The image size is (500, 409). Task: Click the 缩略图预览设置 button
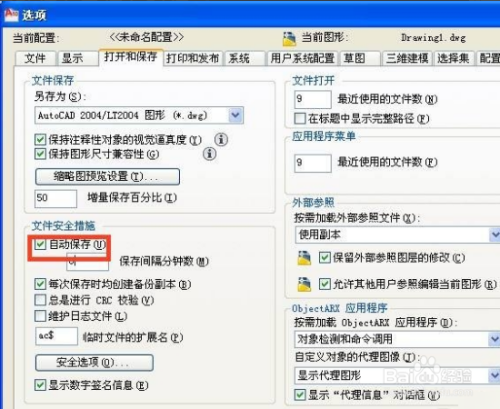pyautogui.click(x=107, y=176)
